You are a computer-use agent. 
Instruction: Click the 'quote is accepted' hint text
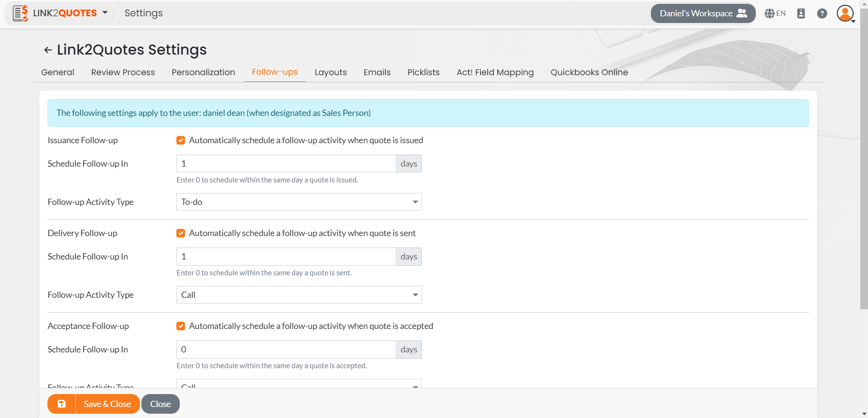[272, 366]
